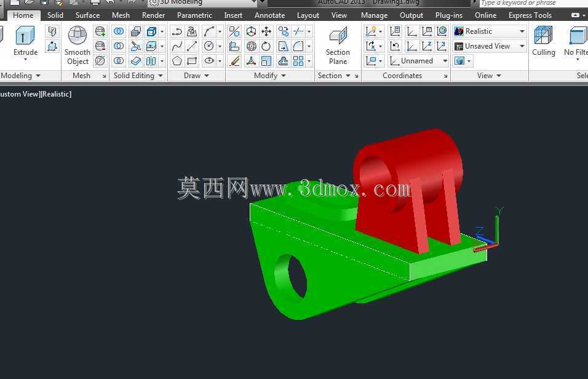Expand the Solid Editing panel
588x379 pixels.
click(138, 76)
